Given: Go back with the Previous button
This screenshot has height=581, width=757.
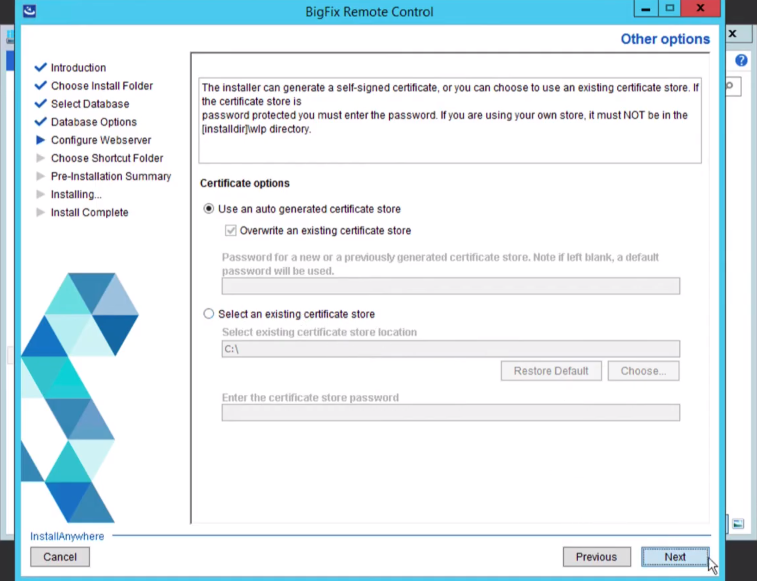Looking at the screenshot, I should (x=596, y=557).
